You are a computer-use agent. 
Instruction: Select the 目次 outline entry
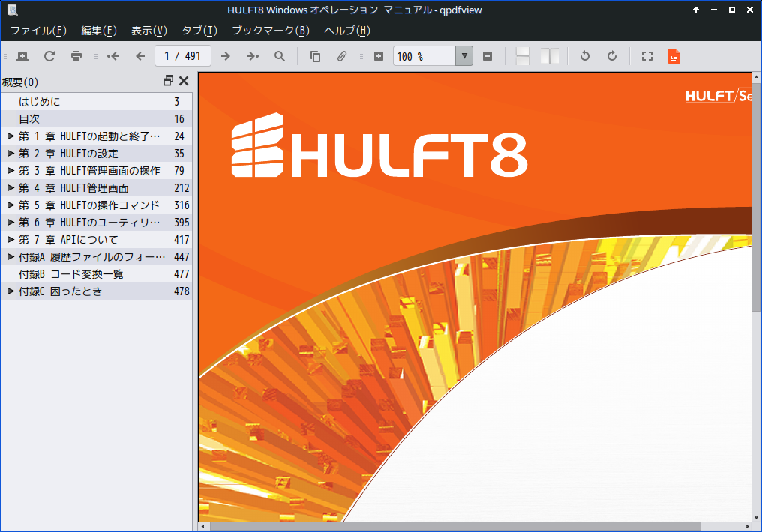pos(29,119)
